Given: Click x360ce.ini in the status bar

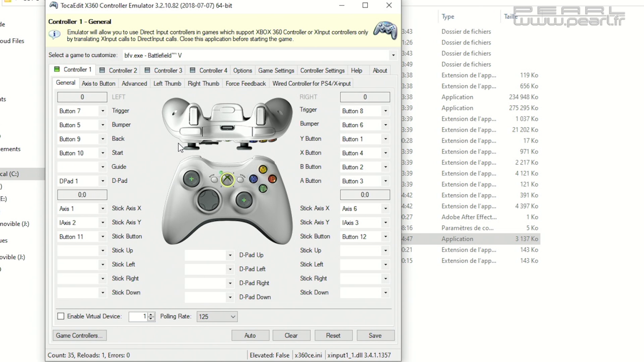Looking at the screenshot, I should 308,355.
